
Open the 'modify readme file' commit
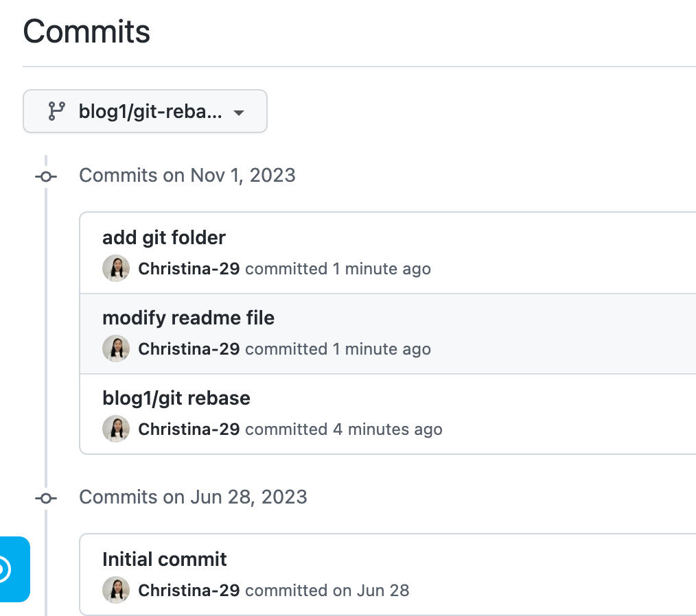(x=187, y=318)
